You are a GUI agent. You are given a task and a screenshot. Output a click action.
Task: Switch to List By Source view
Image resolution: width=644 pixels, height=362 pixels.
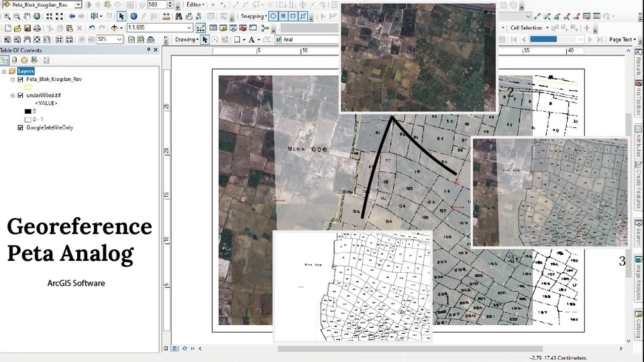point(14,60)
